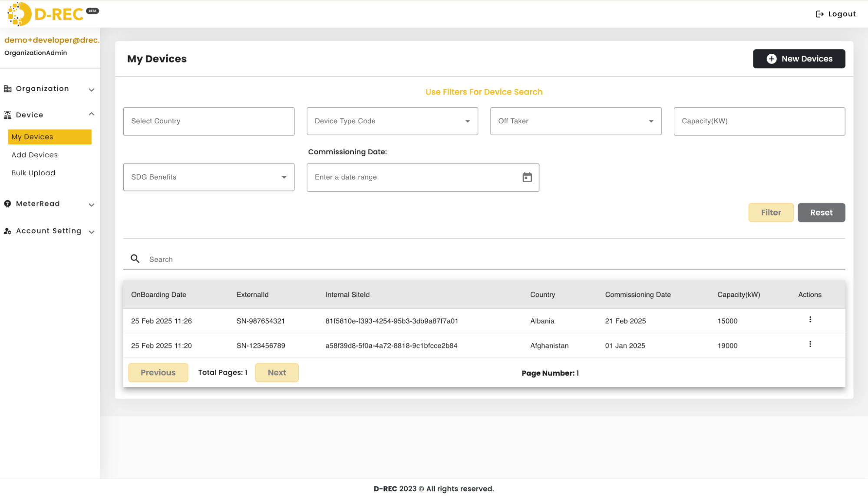
Task: Click the Commissioning Date column header
Action: [x=637, y=295]
